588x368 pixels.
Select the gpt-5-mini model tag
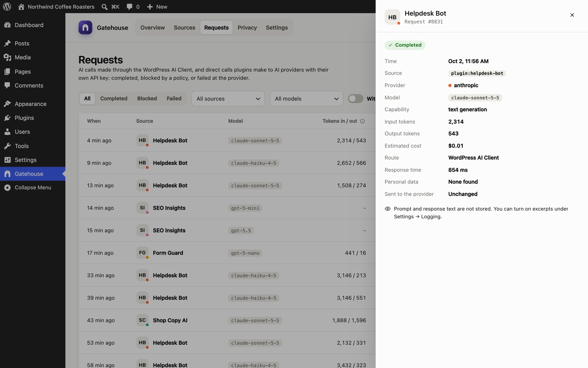245,208
